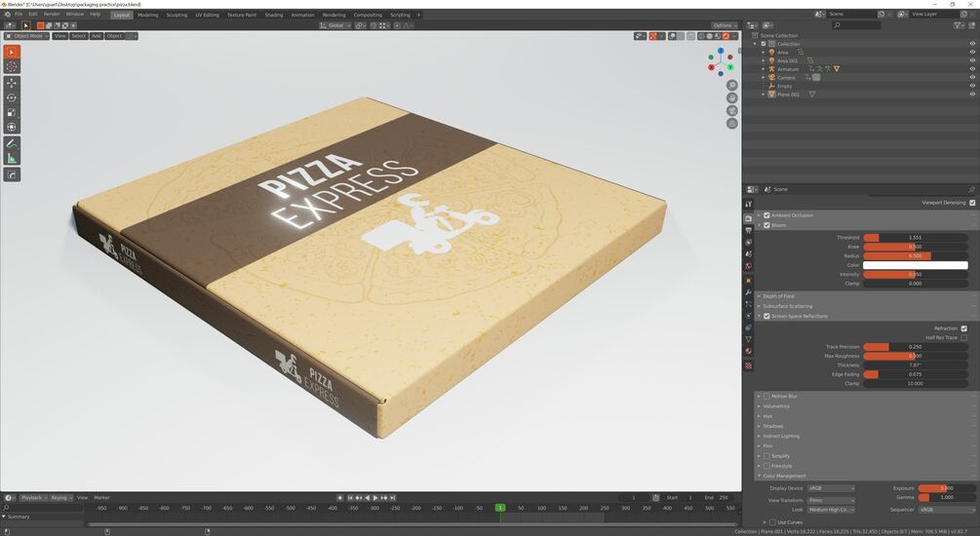Image resolution: width=980 pixels, height=536 pixels.
Task: Uncheck Screen Space Reflections
Action: 766,316
